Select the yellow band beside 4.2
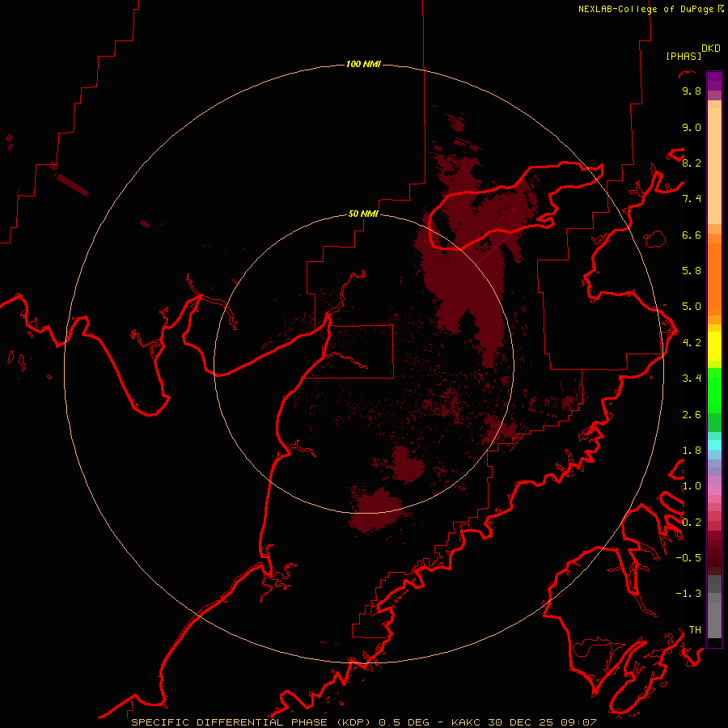Image resolution: width=728 pixels, height=728 pixels. (714, 346)
